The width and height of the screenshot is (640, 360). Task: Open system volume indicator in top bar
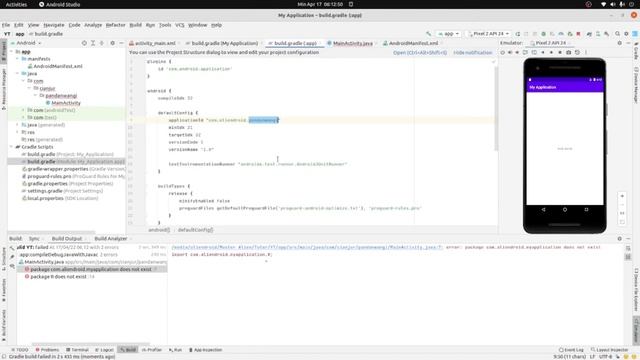click(613, 4)
